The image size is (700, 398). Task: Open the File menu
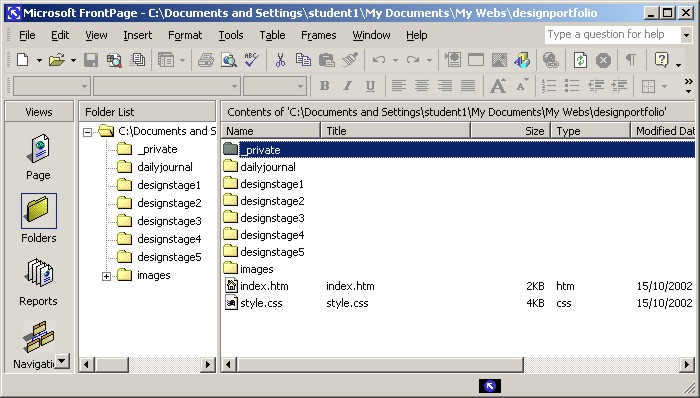point(27,35)
